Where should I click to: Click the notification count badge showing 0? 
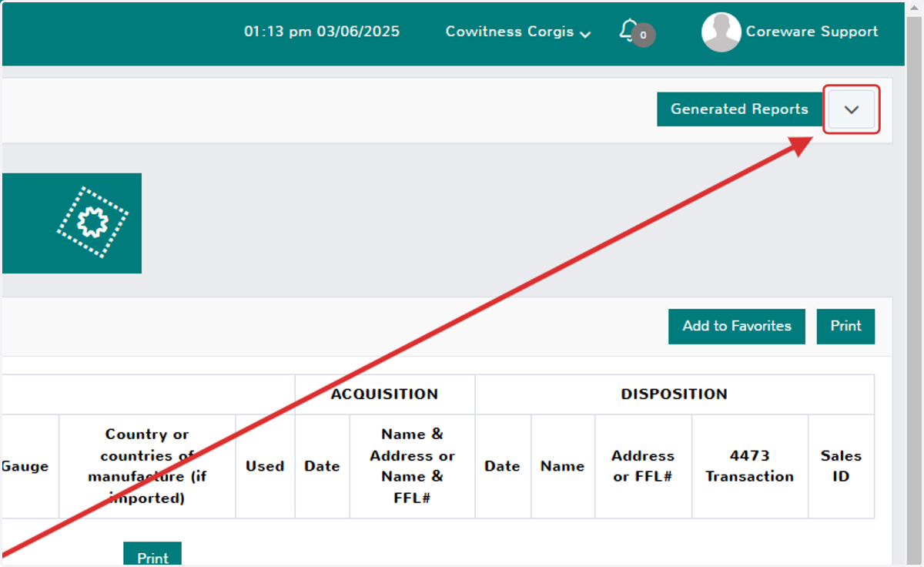click(x=644, y=35)
